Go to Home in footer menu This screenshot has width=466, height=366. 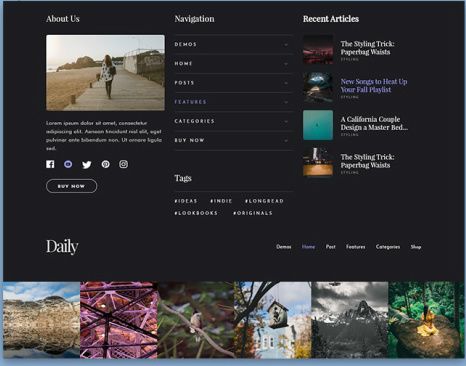coord(308,247)
